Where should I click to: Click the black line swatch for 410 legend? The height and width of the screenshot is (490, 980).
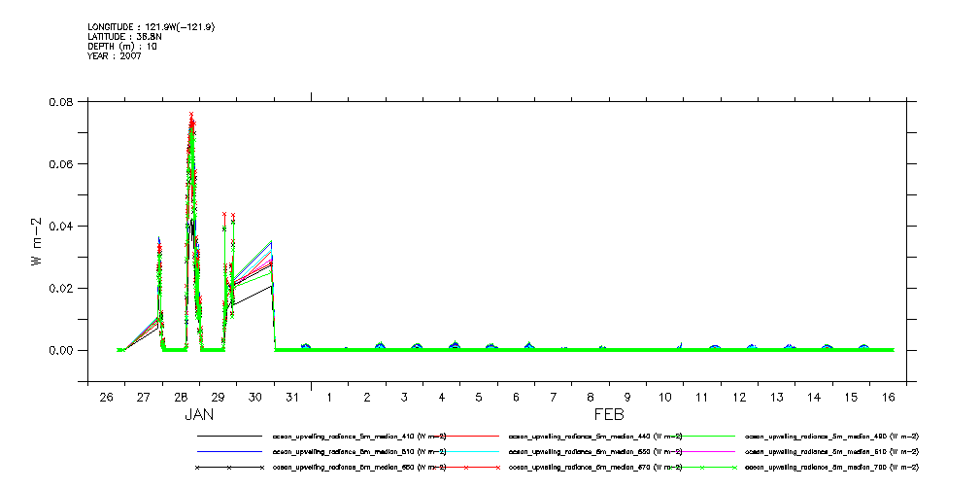click(230, 437)
